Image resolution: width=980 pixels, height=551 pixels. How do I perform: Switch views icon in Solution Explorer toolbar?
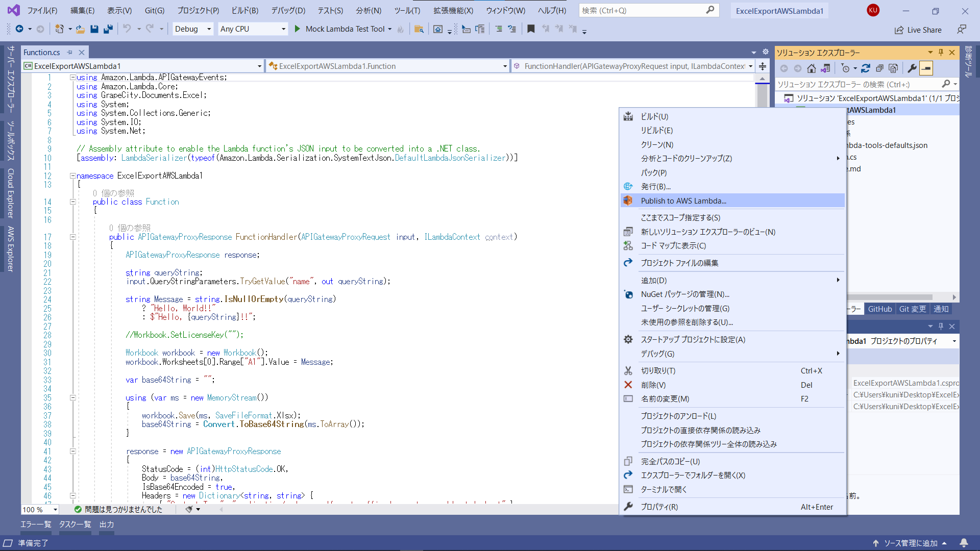825,68
